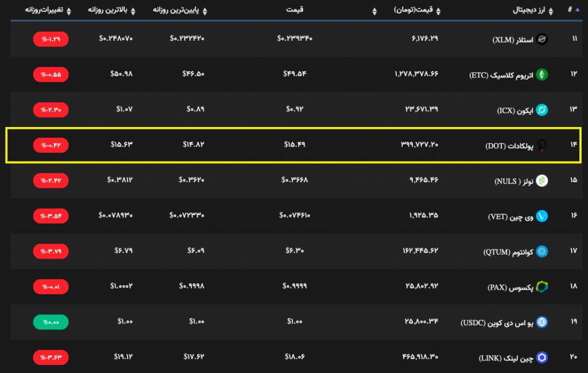This screenshot has width=588, height=373.
Task: Click sort arrows beside پایین‌ترین روزانه header
Action: [x=205, y=11]
